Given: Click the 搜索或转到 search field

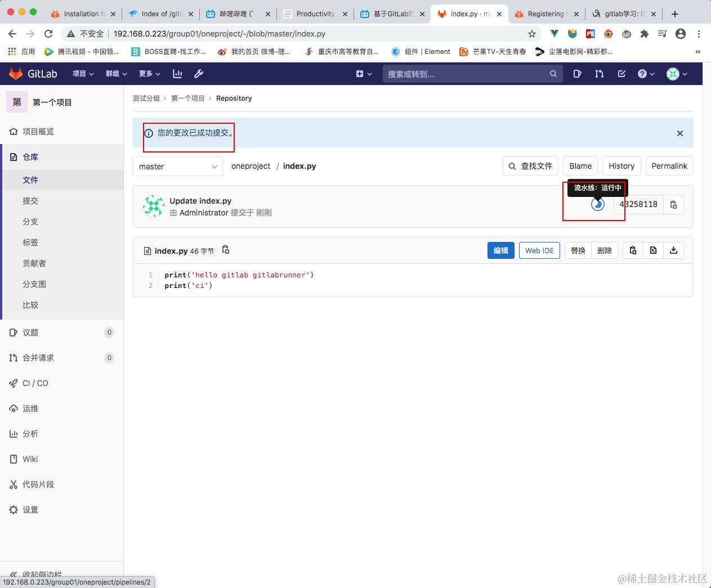Looking at the screenshot, I should pos(473,74).
